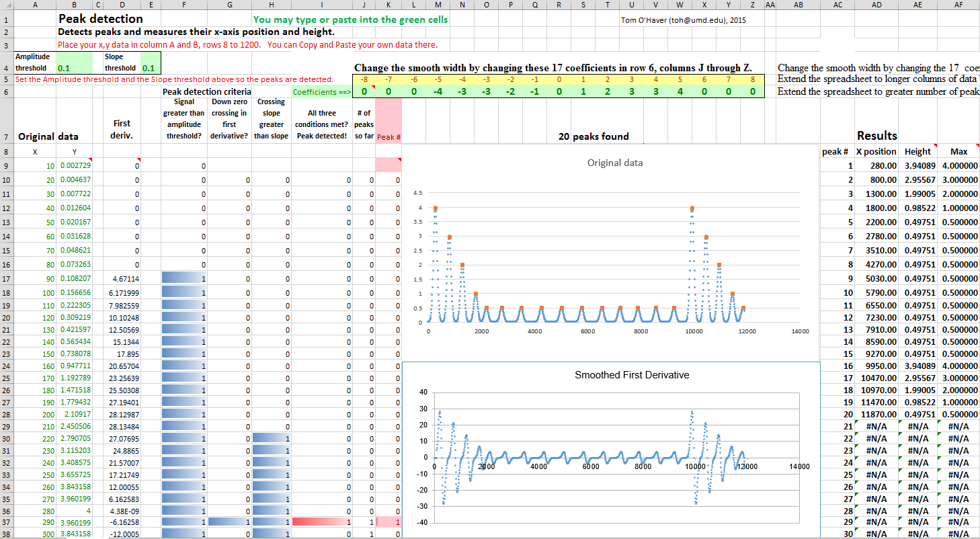Select the "Peak detection" title cell
980x539 pixels.
101,19
